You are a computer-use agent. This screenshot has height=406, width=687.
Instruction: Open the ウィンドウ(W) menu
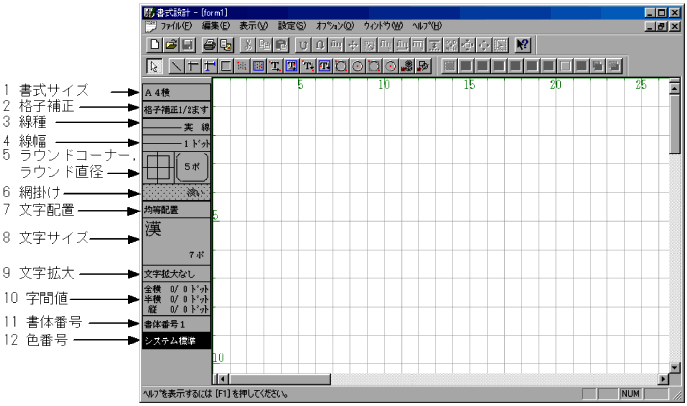point(383,26)
